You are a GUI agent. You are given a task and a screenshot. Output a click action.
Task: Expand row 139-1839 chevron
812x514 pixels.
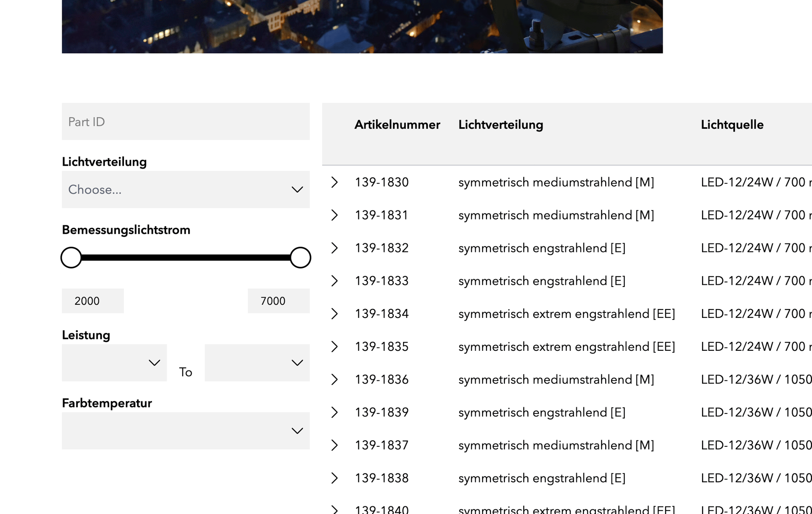335,413
